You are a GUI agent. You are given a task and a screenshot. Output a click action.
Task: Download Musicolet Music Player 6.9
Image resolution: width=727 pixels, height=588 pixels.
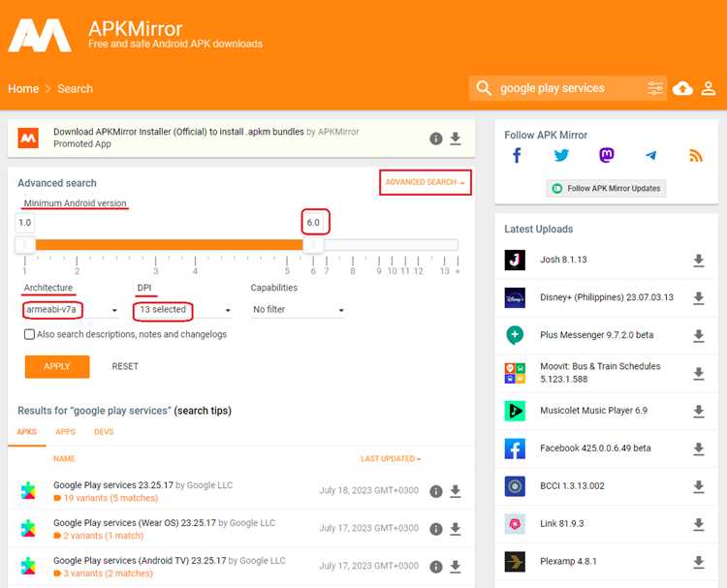[699, 411]
